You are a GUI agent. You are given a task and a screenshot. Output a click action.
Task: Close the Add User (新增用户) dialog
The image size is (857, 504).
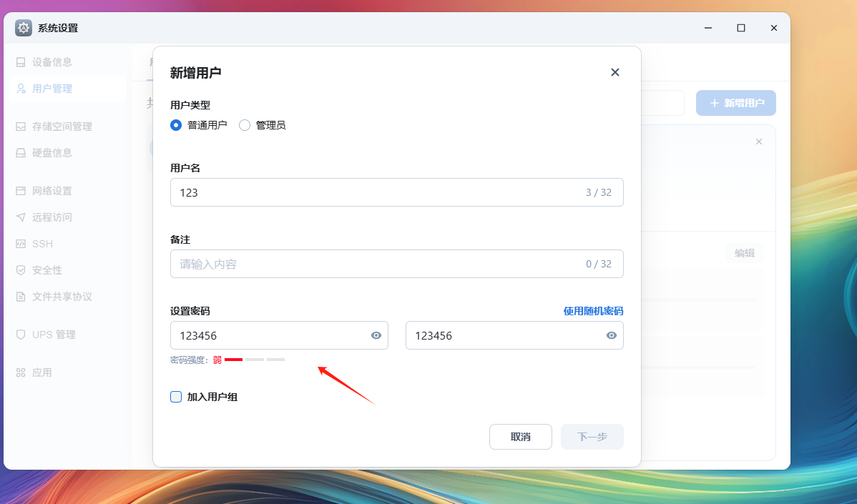(x=615, y=72)
